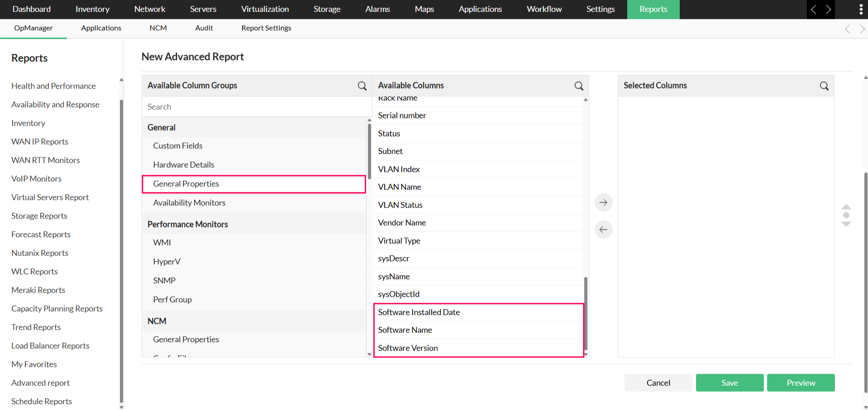This screenshot has width=868, height=410.
Task: Move selected column up with up triangle
Action: point(846,207)
